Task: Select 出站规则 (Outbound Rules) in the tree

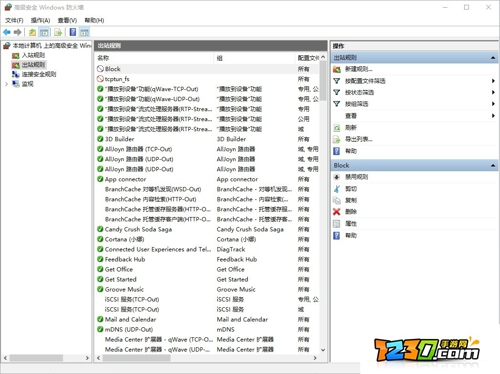Action: (x=33, y=65)
